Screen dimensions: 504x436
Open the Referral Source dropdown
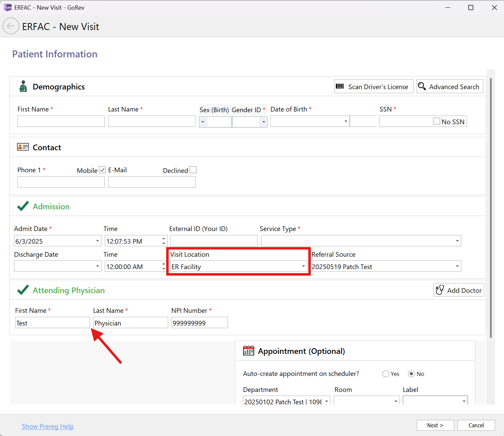coord(457,266)
